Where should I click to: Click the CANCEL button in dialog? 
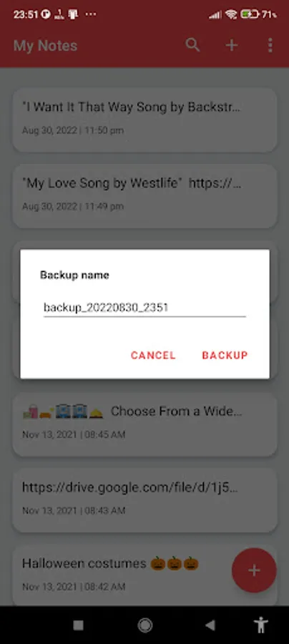(x=153, y=355)
